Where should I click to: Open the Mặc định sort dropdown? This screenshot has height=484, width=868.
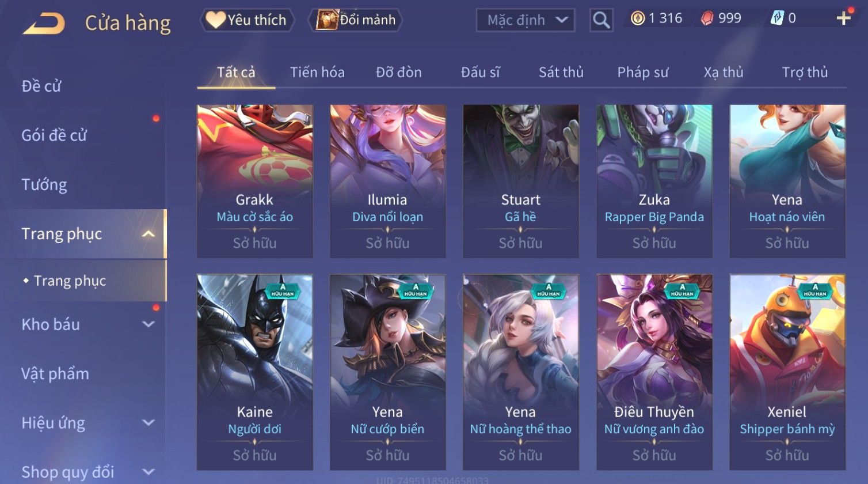tap(526, 20)
